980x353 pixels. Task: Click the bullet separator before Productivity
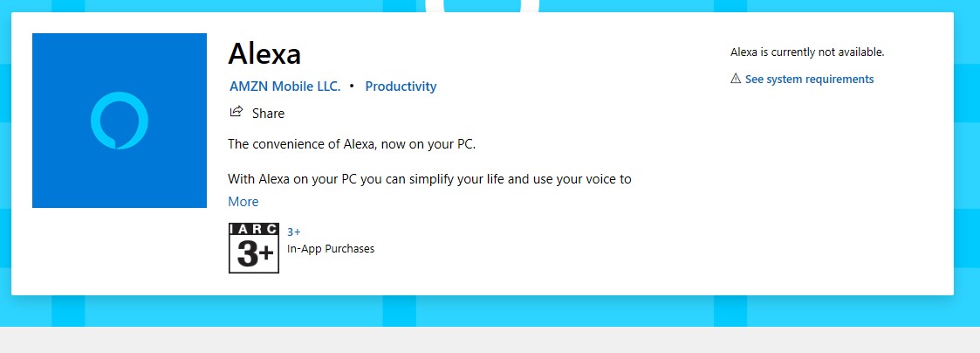click(x=352, y=87)
